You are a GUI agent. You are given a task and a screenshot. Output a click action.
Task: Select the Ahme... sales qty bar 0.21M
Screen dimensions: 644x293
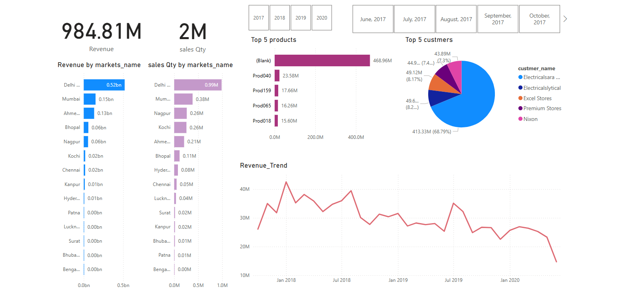[179, 142]
